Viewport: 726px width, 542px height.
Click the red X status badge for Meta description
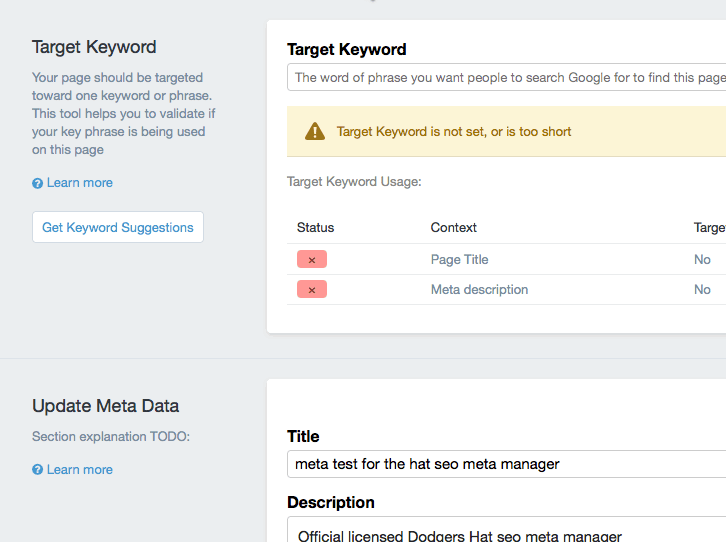click(312, 289)
